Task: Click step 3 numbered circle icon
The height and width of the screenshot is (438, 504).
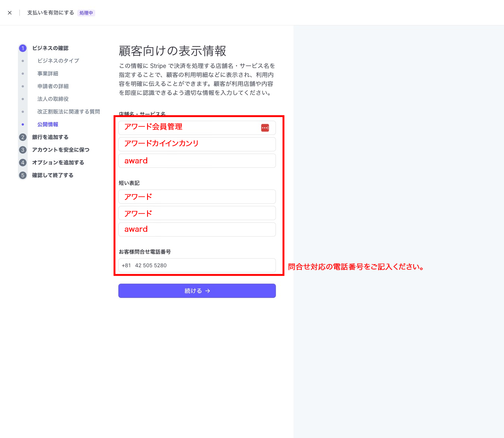Action: pos(23,150)
